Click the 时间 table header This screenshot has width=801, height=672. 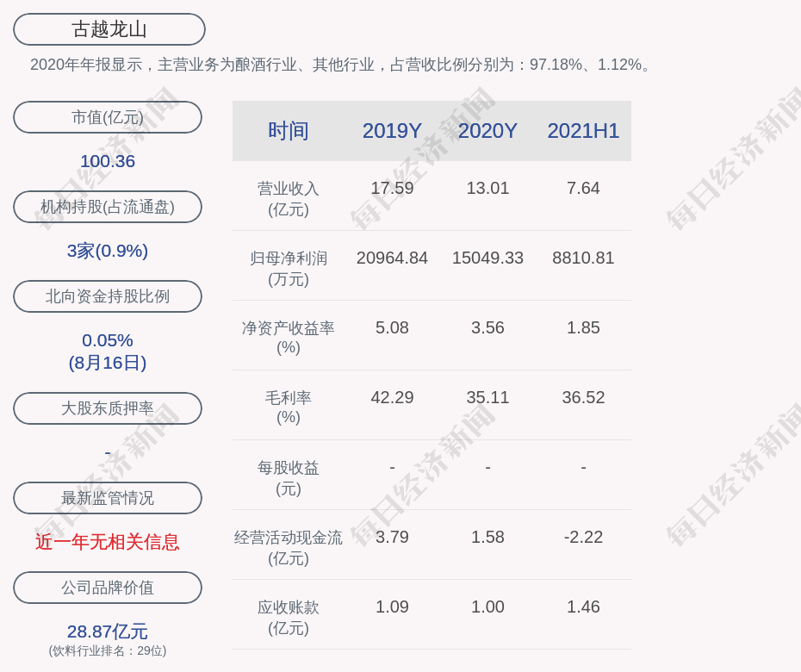[x=289, y=131]
